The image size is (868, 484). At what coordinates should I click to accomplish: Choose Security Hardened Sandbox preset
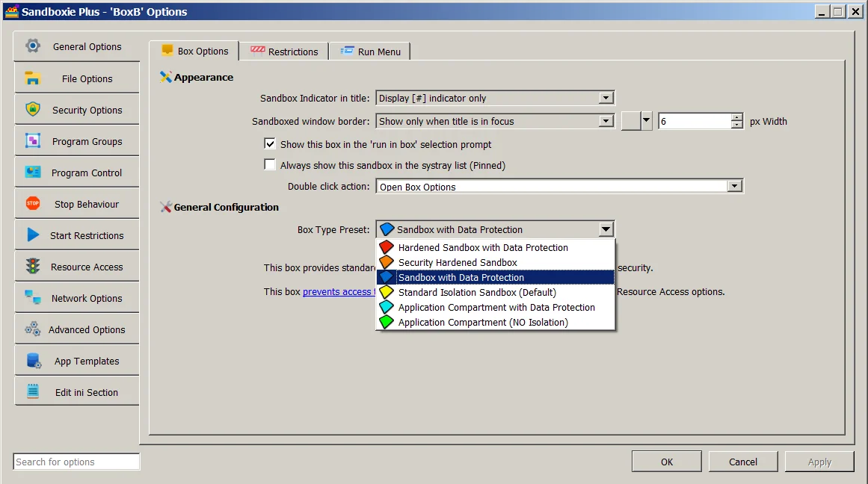(495, 262)
